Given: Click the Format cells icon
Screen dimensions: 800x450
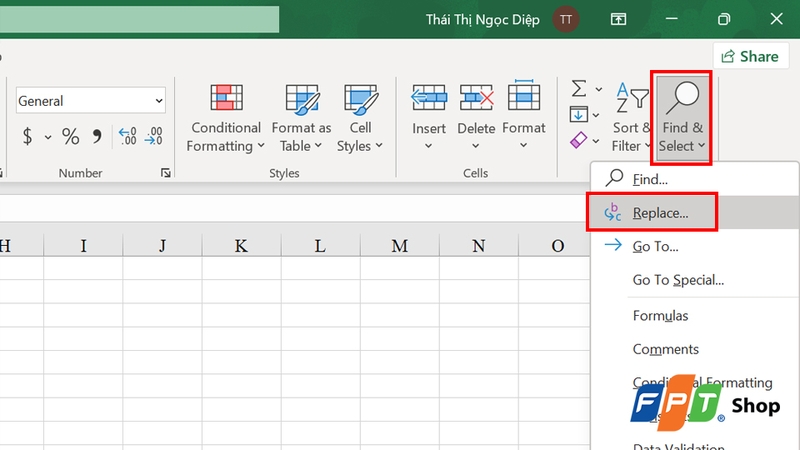Looking at the screenshot, I should tap(524, 95).
